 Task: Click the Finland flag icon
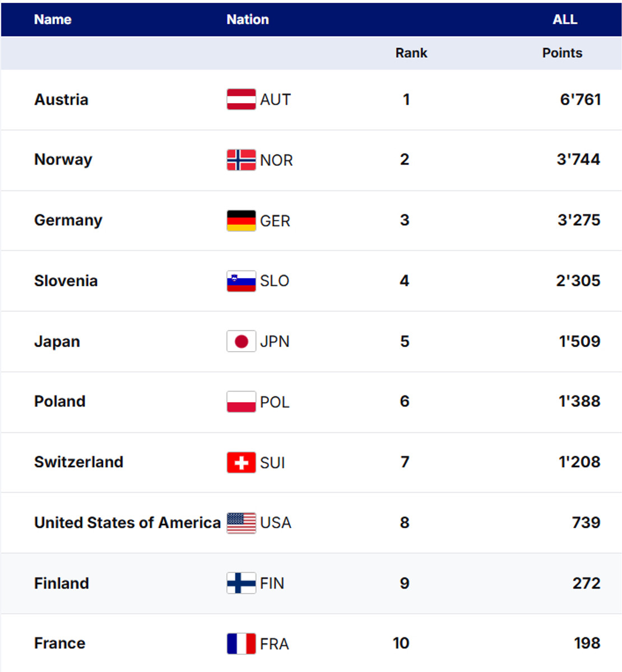click(241, 584)
